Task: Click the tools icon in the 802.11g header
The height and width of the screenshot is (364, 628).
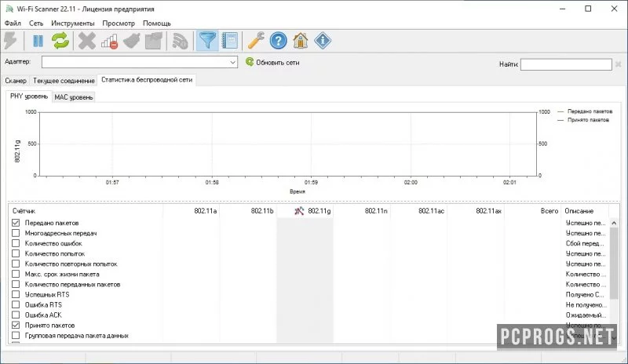Action: click(299, 210)
